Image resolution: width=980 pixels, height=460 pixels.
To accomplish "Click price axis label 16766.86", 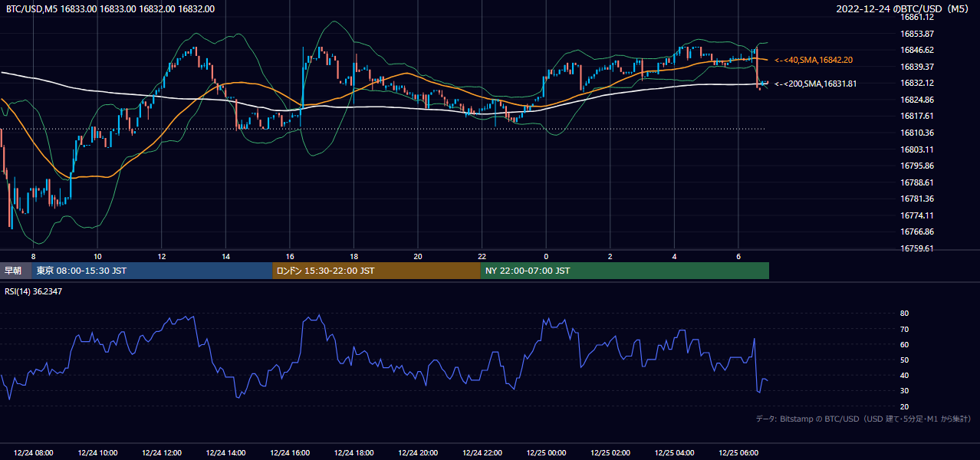I will (917, 232).
